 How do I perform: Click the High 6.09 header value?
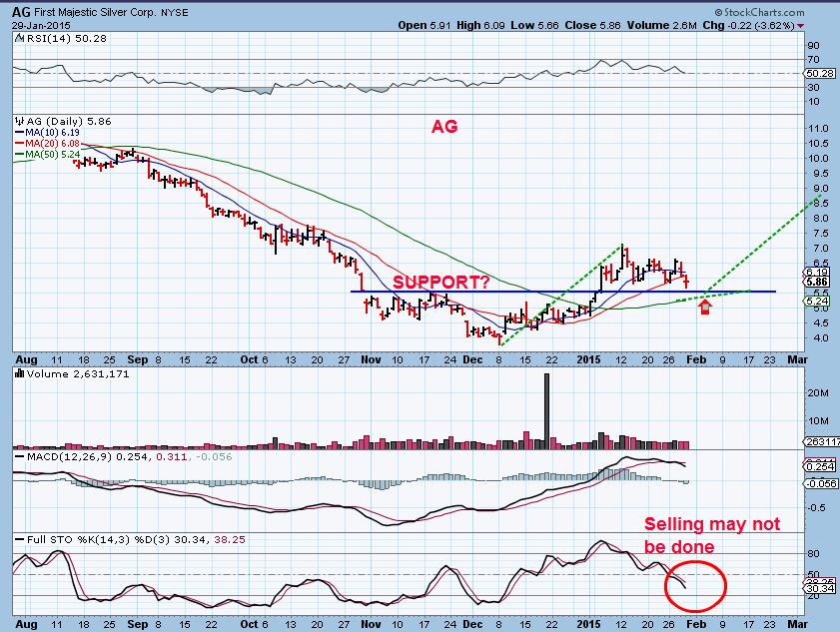[x=480, y=25]
